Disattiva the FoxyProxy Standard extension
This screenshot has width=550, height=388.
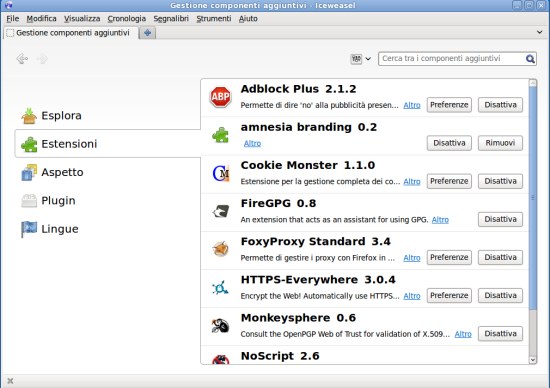pyautogui.click(x=500, y=257)
